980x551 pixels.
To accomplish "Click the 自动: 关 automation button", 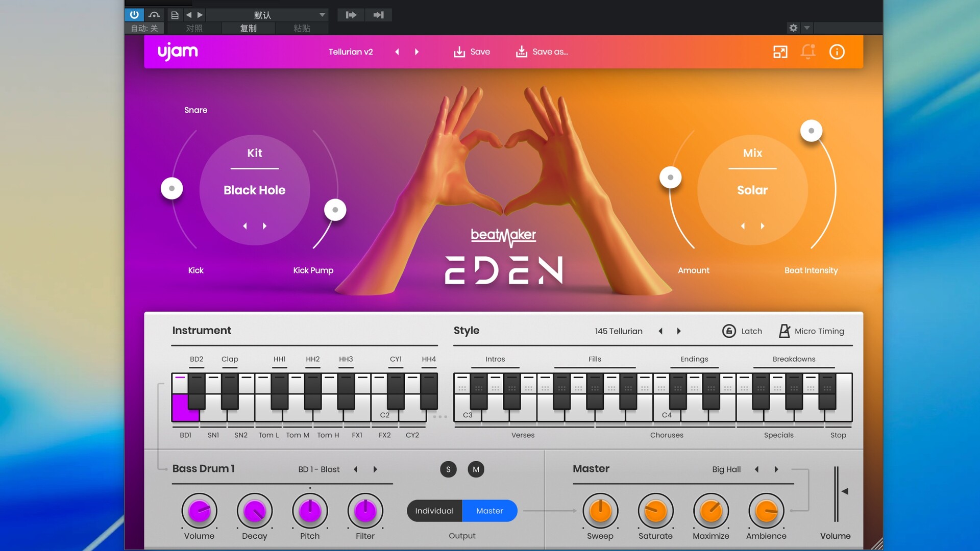I will pyautogui.click(x=144, y=28).
